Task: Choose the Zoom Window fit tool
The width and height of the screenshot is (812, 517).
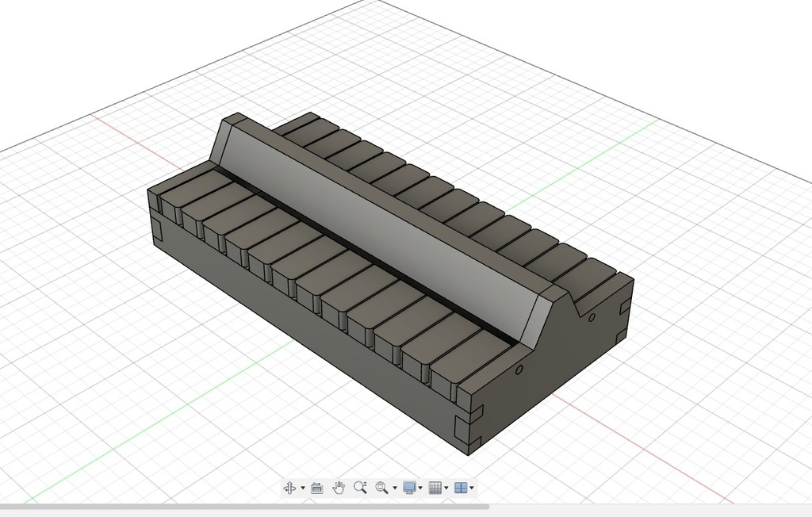Action: tap(381, 488)
